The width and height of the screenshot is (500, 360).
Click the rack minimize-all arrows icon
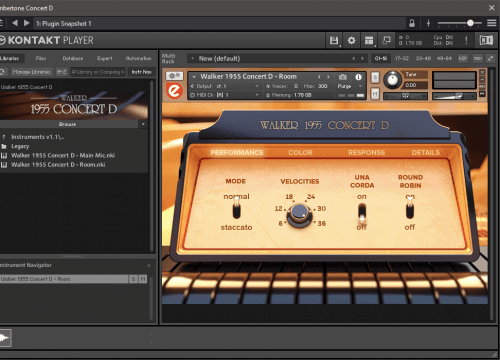click(x=490, y=58)
